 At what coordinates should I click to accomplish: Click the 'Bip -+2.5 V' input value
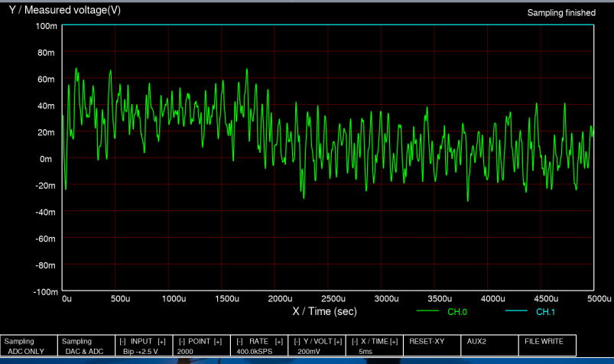[x=140, y=352]
